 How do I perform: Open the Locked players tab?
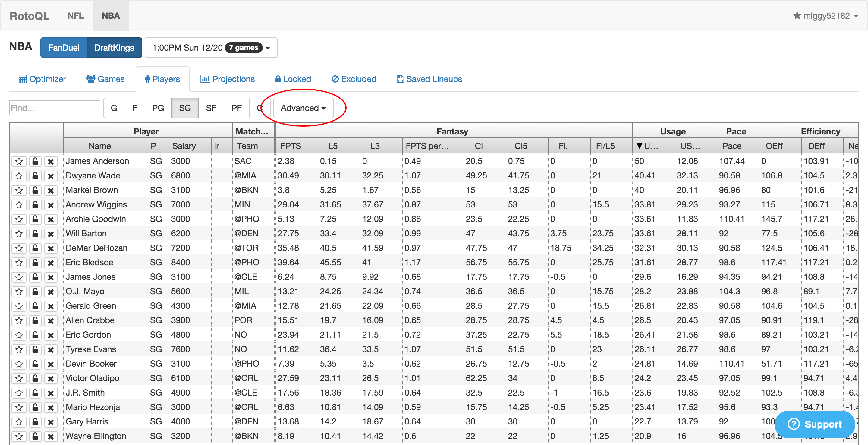(293, 79)
